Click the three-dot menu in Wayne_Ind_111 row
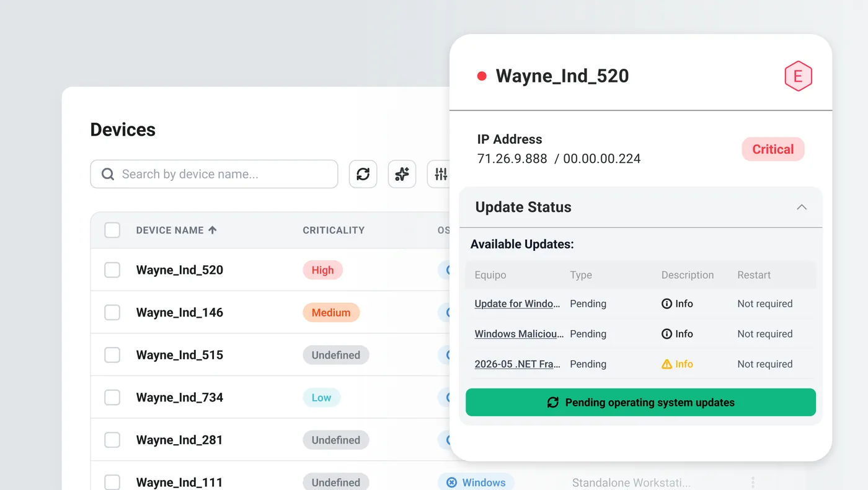The image size is (868, 490). click(x=753, y=483)
